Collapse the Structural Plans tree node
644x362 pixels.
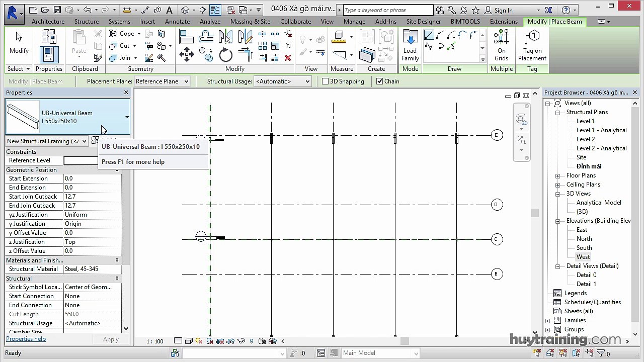(557, 113)
